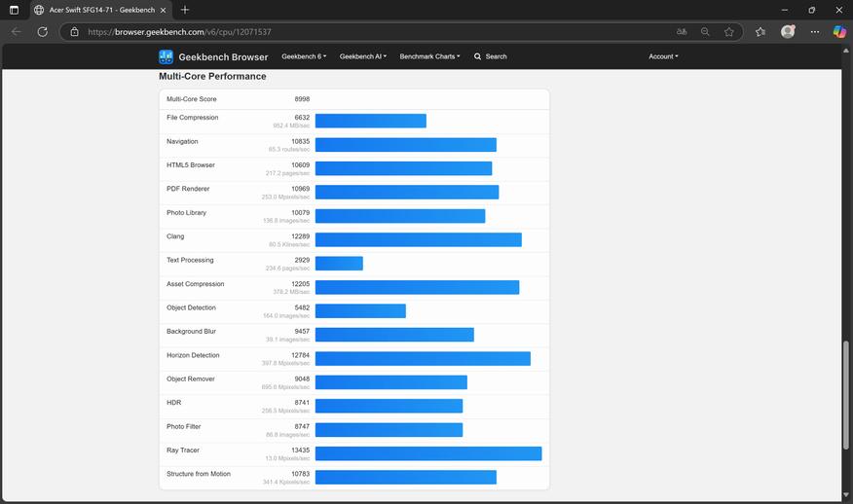The width and height of the screenshot is (853, 504).
Task: Click the scrollbar down arrow
Action: tap(845, 495)
